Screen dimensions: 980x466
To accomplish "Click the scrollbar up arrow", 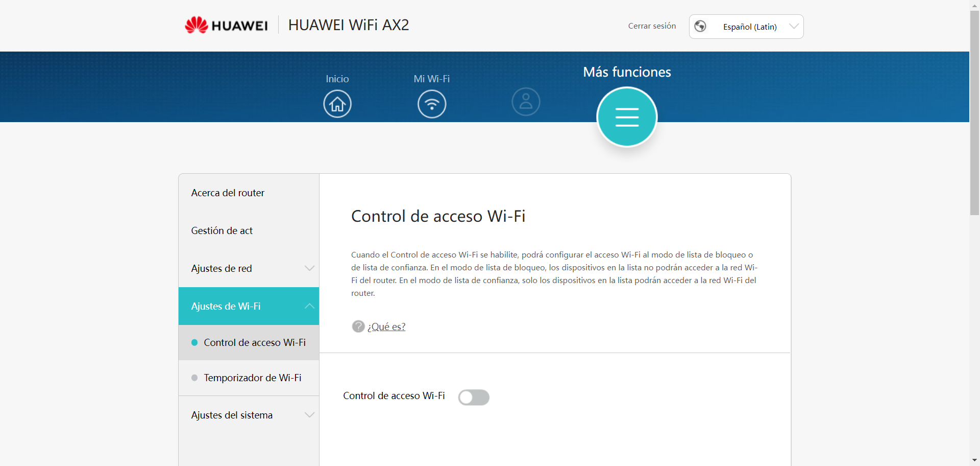I will [975, 5].
